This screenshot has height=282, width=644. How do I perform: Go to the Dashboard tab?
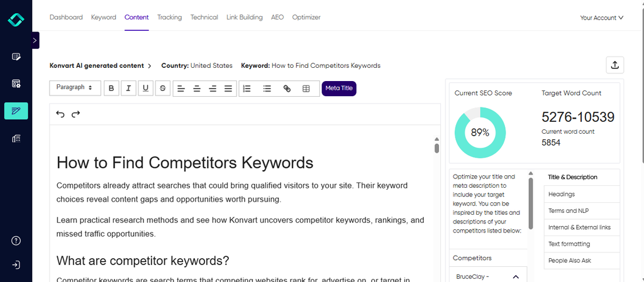pyautogui.click(x=66, y=17)
